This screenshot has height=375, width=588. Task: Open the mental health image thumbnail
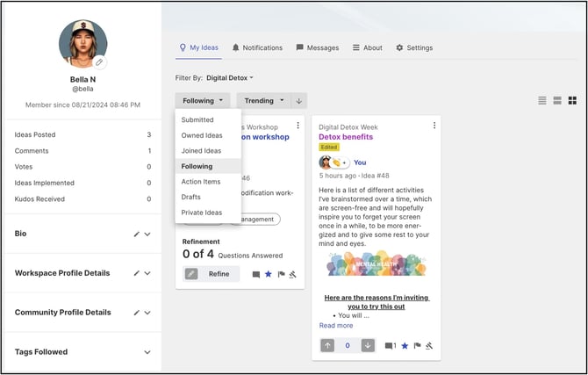click(x=376, y=263)
